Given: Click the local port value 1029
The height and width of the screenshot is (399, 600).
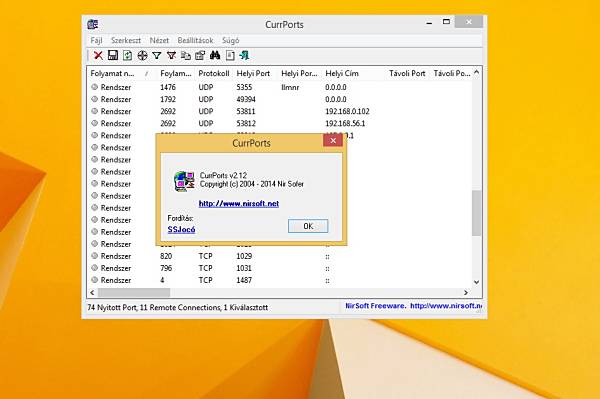Looking at the screenshot, I should click(244, 256).
